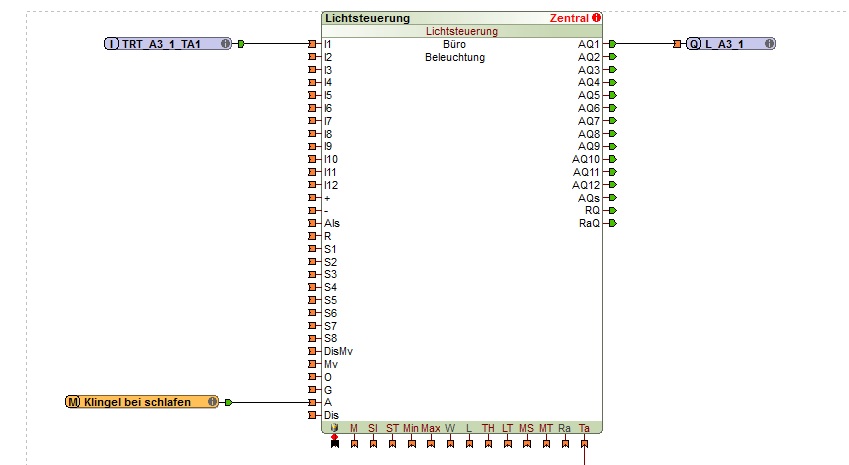Click the Dis input connector
849x465 pixels.
coord(312,415)
